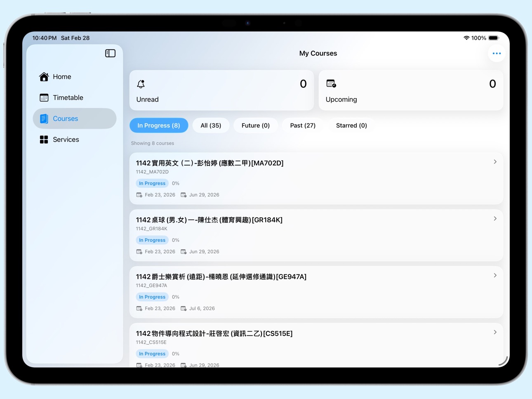Click the 10:40 PM status bar clock
This screenshot has height=399, width=532.
(x=45, y=38)
